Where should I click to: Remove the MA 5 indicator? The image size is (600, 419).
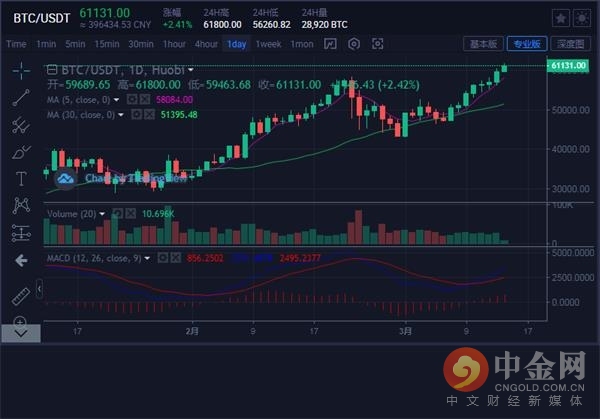(x=145, y=99)
